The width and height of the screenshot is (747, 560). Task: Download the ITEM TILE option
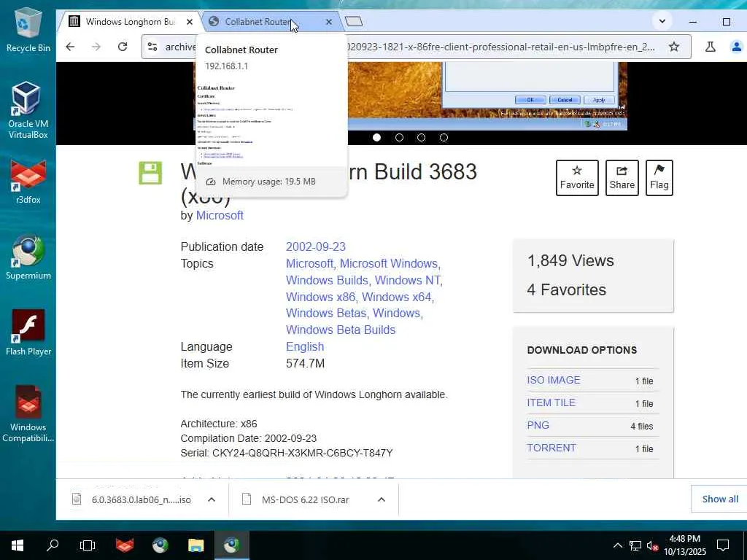pyautogui.click(x=551, y=402)
